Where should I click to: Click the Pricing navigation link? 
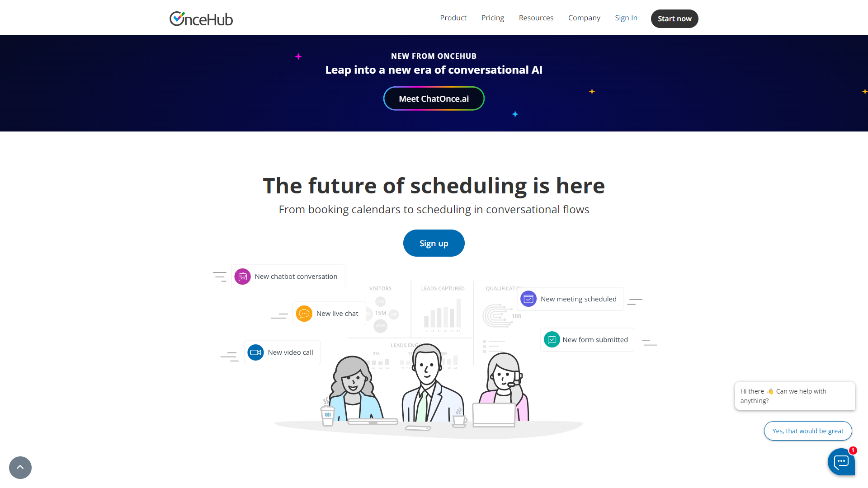492,17
